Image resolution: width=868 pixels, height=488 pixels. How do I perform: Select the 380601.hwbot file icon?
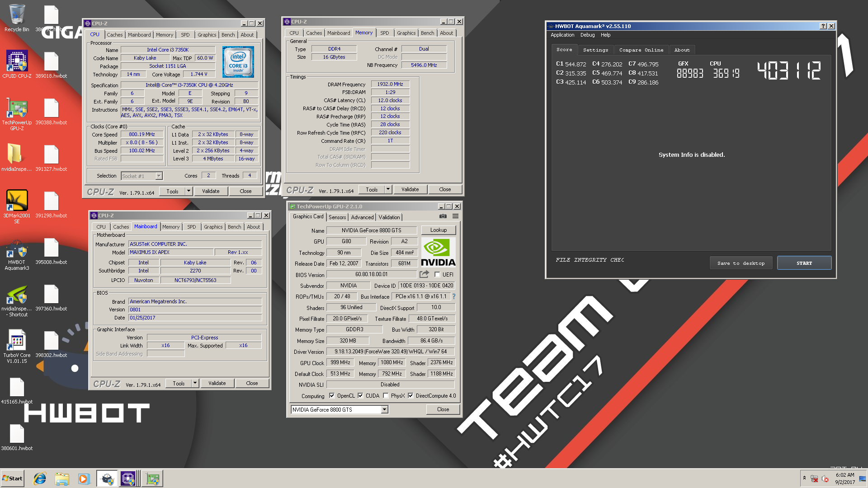click(17, 437)
